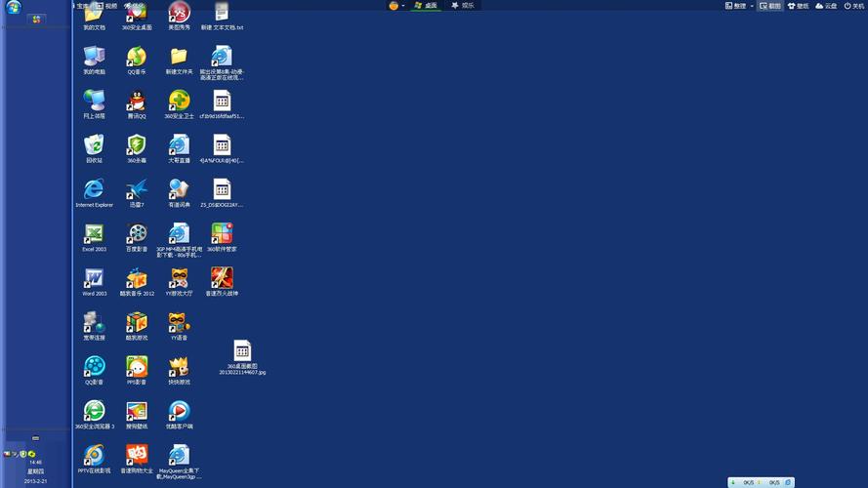Screen dimensions: 868x488
Task: Select the 360安全卫士 desktop icon
Action: click(179, 101)
